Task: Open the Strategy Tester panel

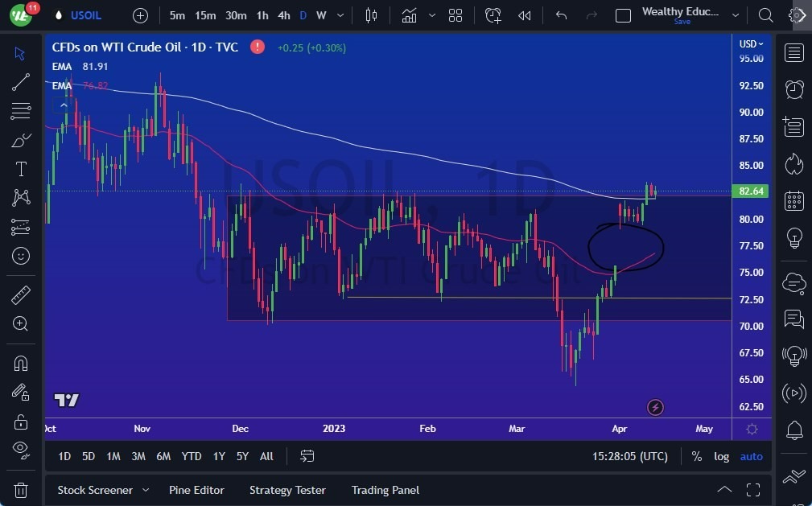Action: pyautogui.click(x=287, y=490)
